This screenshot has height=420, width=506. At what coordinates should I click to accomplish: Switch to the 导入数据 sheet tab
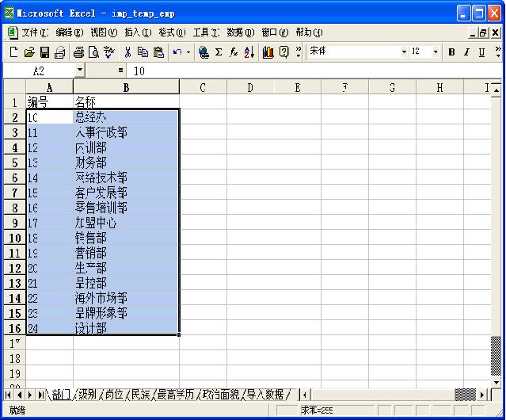click(x=264, y=394)
